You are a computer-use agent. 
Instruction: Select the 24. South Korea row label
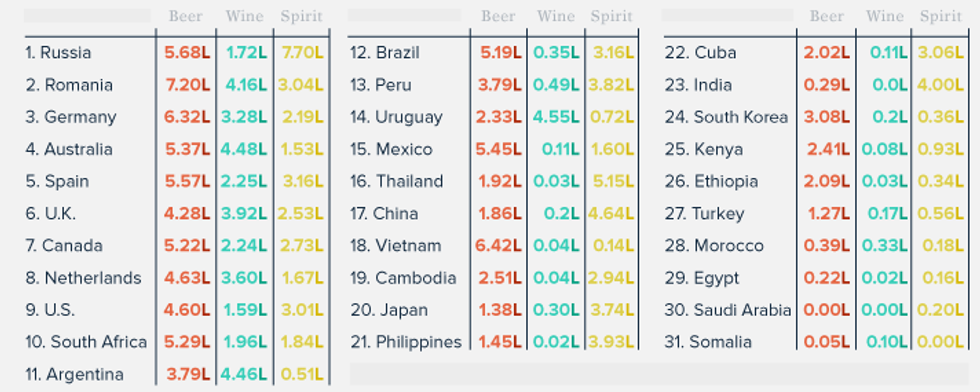click(x=726, y=117)
